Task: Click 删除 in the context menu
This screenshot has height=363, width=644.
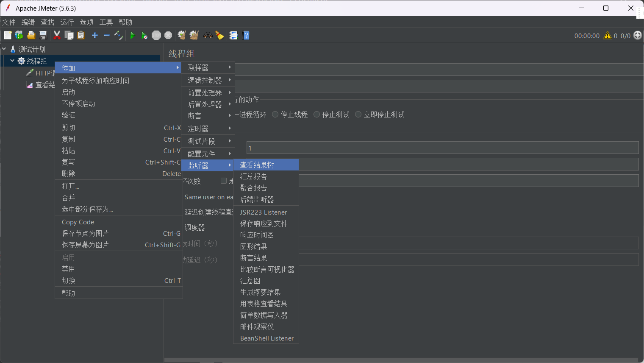Action: (x=119, y=173)
